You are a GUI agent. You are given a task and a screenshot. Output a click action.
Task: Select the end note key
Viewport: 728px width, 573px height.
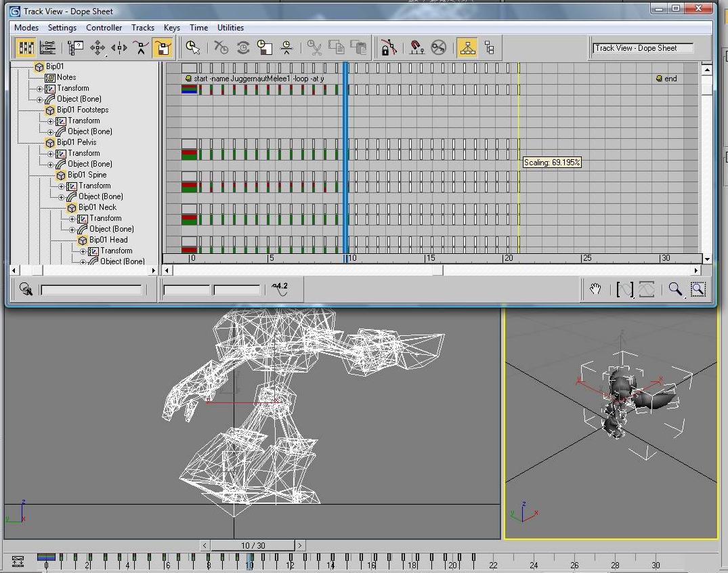[x=659, y=79]
